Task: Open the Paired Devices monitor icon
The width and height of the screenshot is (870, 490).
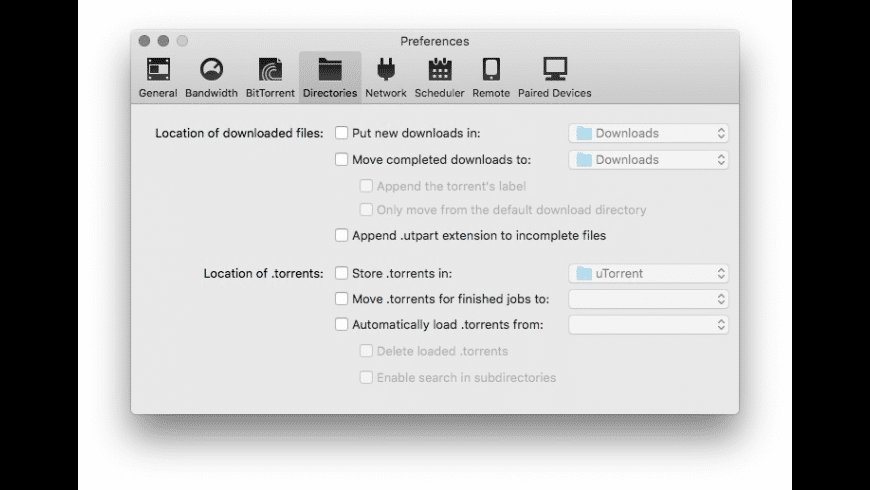Action: point(555,69)
